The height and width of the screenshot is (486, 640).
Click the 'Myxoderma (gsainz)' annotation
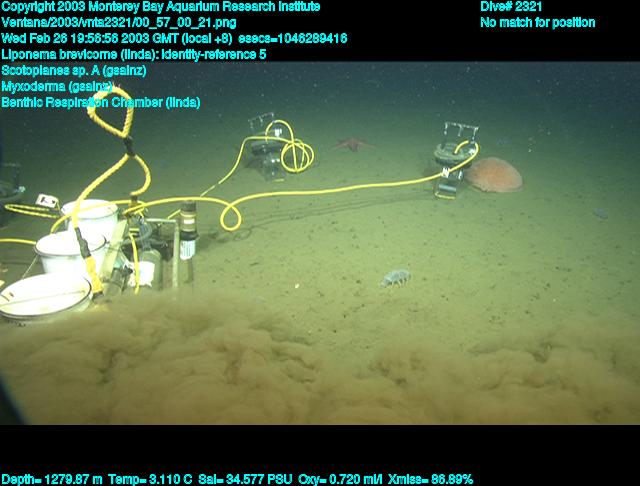pos(57,87)
